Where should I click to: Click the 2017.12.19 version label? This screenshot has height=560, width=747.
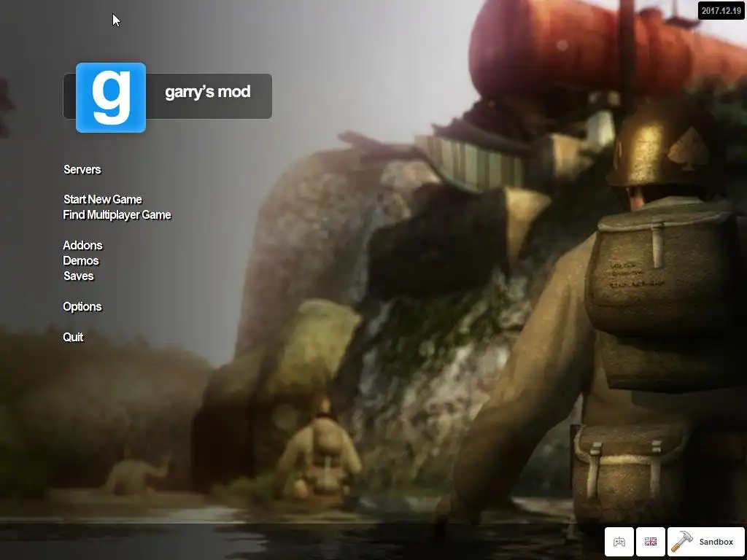coord(721,10)
